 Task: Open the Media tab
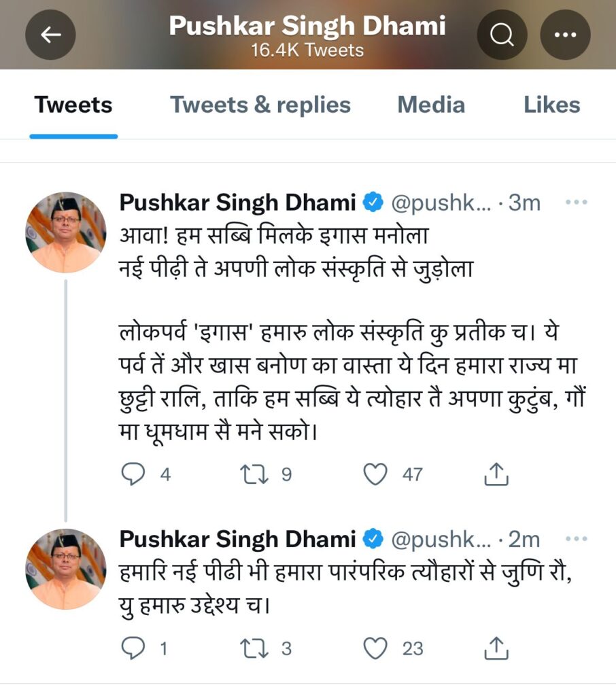(x=431, y=105)
